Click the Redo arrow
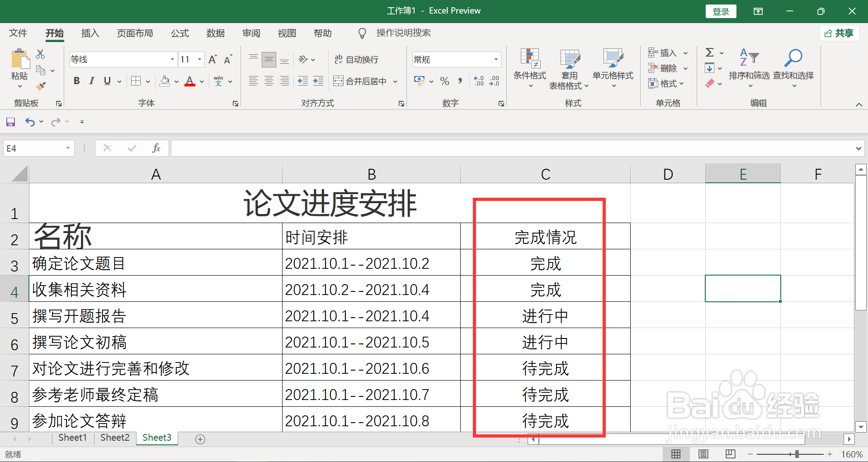This screenshot has height=462, width=868. click(x=56, y=122)
